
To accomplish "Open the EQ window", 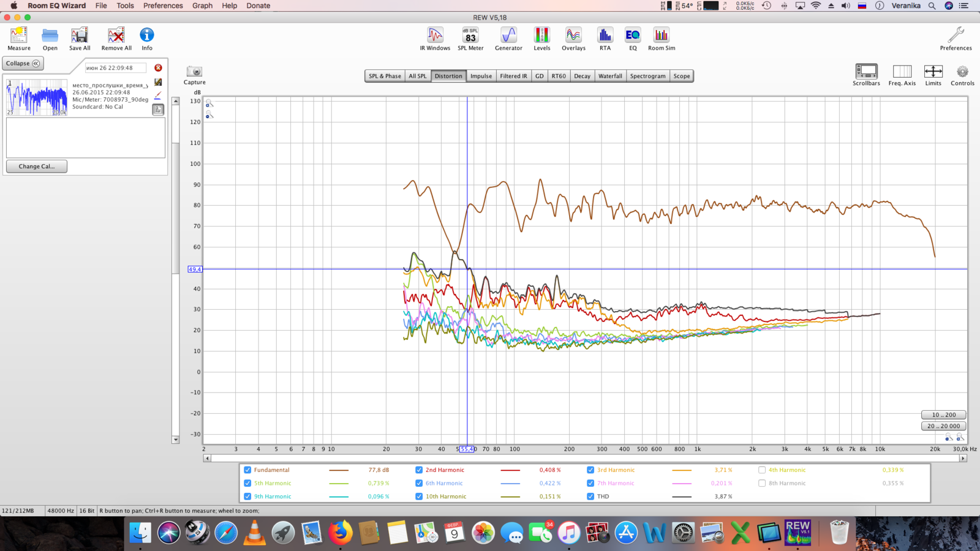I will tap(633, 39).
